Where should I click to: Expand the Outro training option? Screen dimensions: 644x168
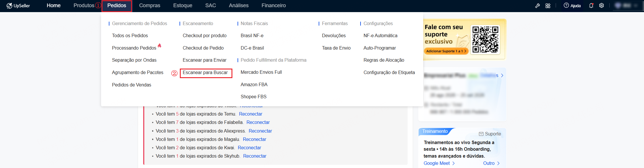(491, 163)
